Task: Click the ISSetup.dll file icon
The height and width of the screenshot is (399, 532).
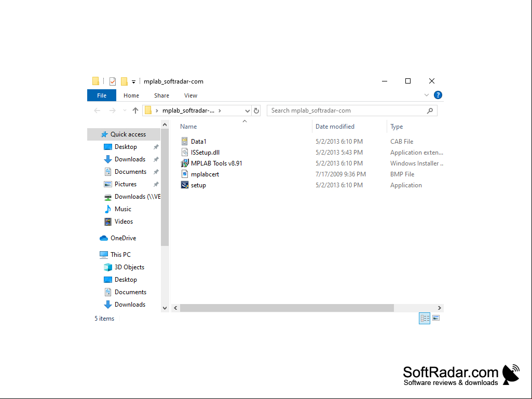Action: [185, 153]
